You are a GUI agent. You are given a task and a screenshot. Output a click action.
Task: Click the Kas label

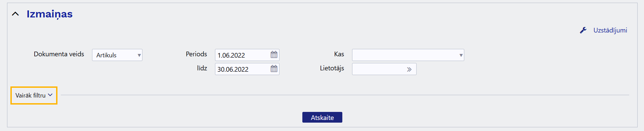point(339,54)
